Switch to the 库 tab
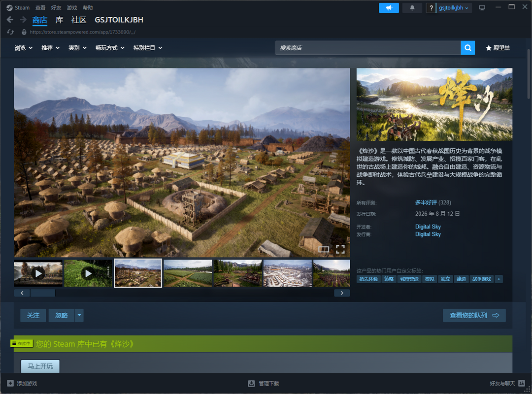This screenshot has width=532, height=394. 60,20
